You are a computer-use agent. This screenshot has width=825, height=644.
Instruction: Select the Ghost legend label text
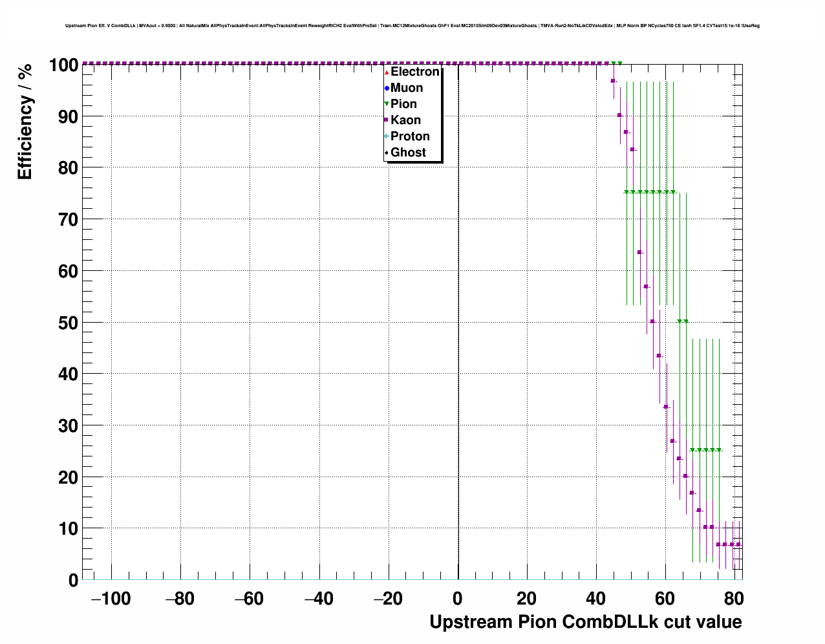pyautogui.click(x=408, y=153)
